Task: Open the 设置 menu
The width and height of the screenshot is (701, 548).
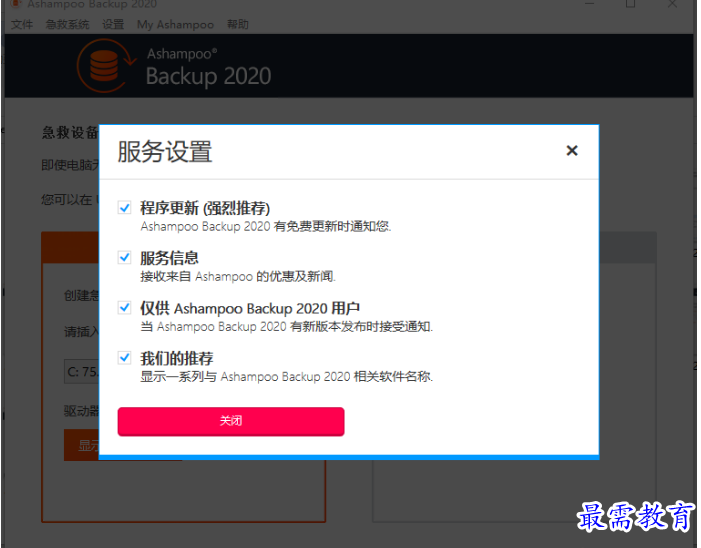Action: pyautogui.click(x=113, y=24)
